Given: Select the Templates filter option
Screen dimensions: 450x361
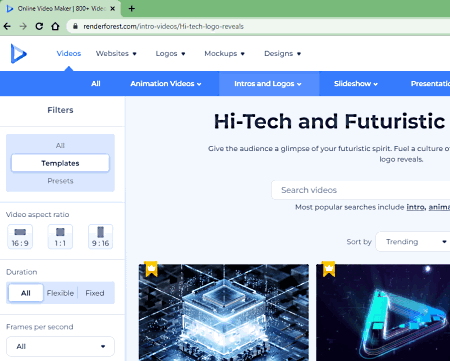Looking at the screenshot, I should point(60,163).
